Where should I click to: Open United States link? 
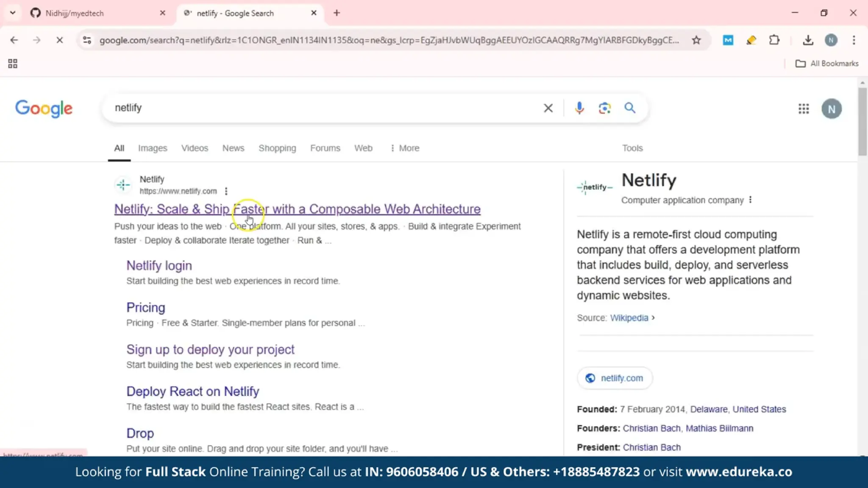759,409
